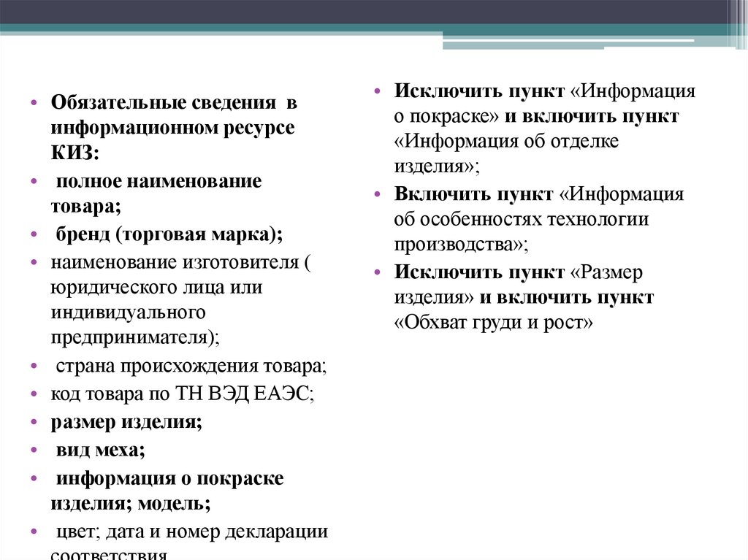
Task: Select the text '«Информация об отделке изделия»;'
Action: 506,153
